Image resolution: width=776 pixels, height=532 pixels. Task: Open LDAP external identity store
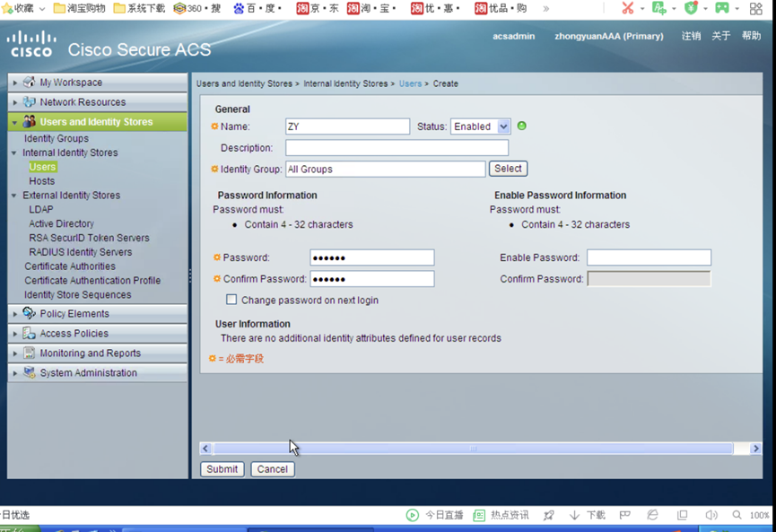click(41, 209)
